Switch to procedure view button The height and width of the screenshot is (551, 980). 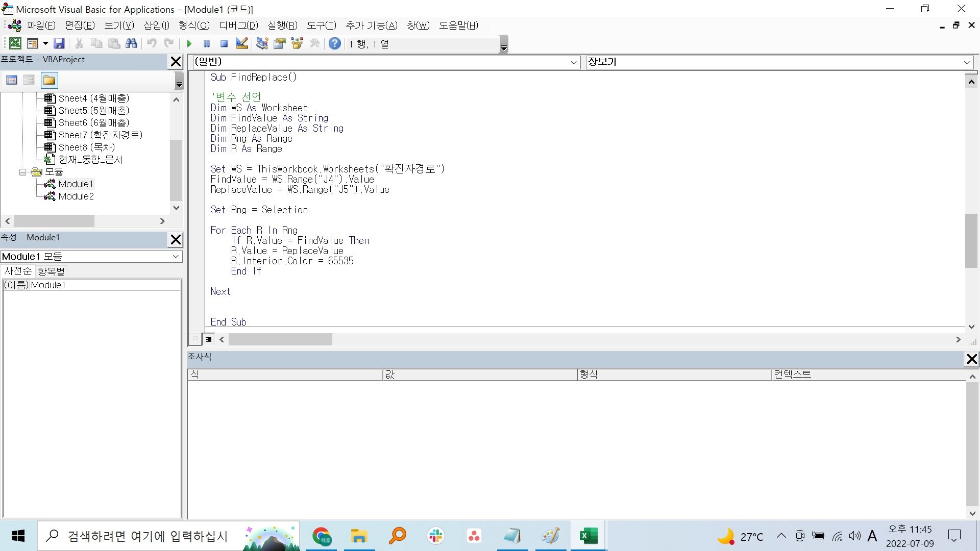tap(195, 339)
